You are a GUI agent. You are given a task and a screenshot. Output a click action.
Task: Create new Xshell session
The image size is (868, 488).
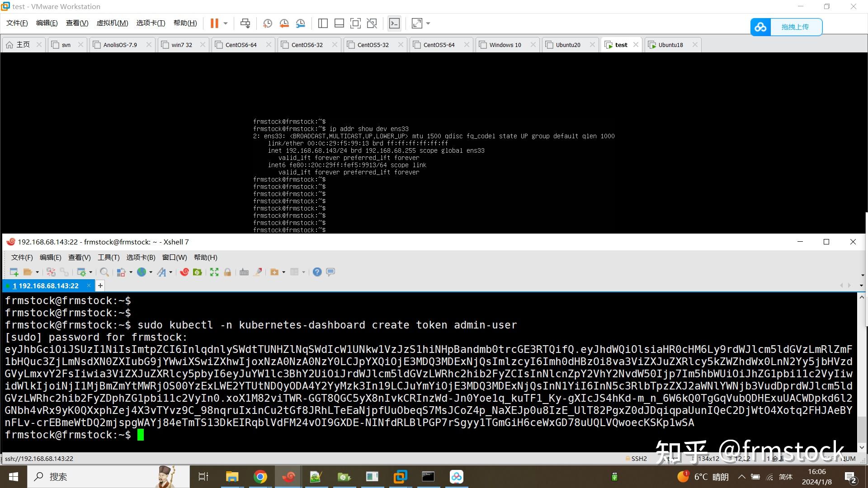[x=14, y=272]
